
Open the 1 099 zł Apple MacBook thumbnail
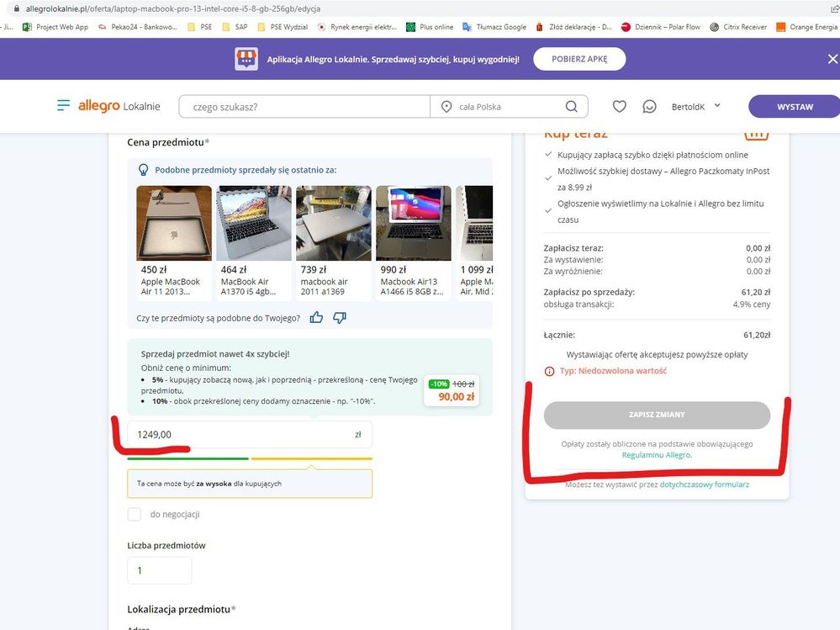(x=474, y=223)
